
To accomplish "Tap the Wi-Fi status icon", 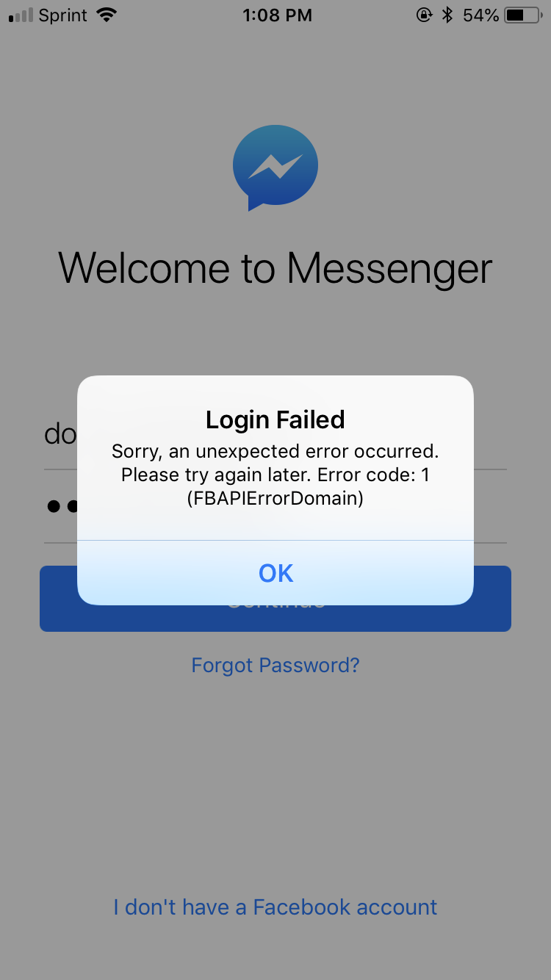I will tap(107, 15).
